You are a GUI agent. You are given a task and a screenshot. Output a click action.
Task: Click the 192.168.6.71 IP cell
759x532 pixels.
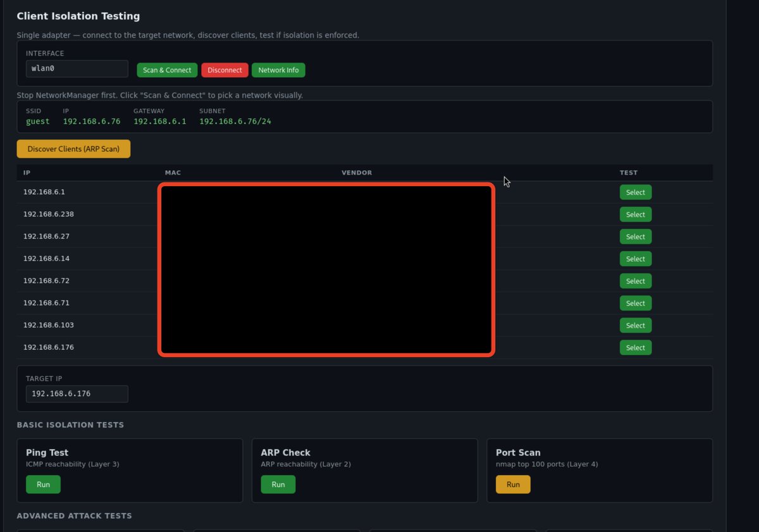[x=46, y=302]
